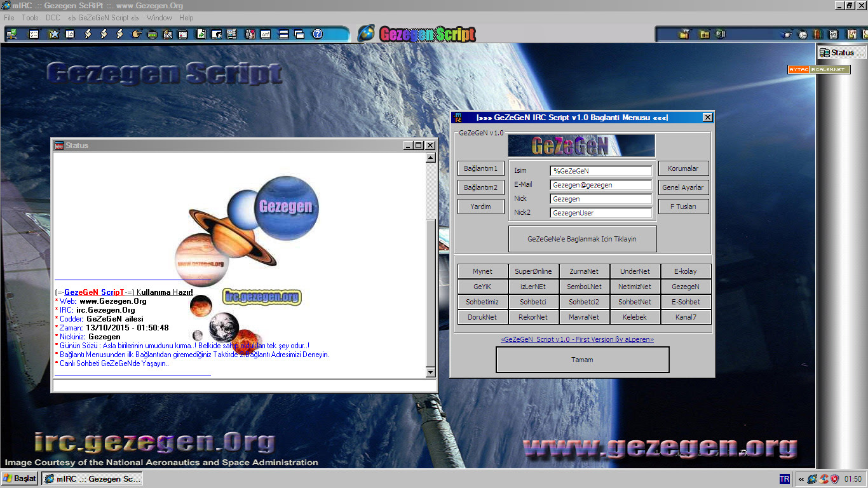The image size is (868, 488).
Task: Click the third script scroll icon
Action: click(119, 34)
